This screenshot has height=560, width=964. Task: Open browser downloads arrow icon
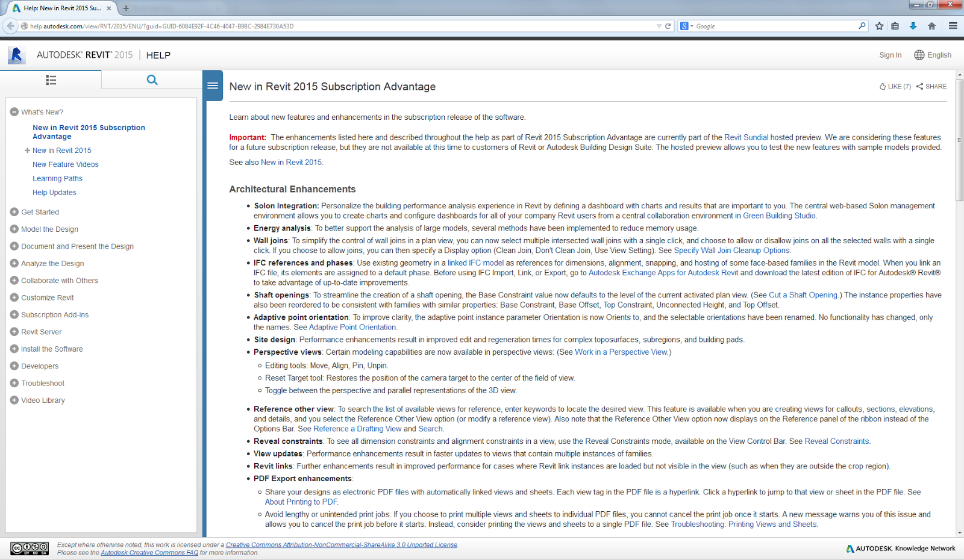913,26
